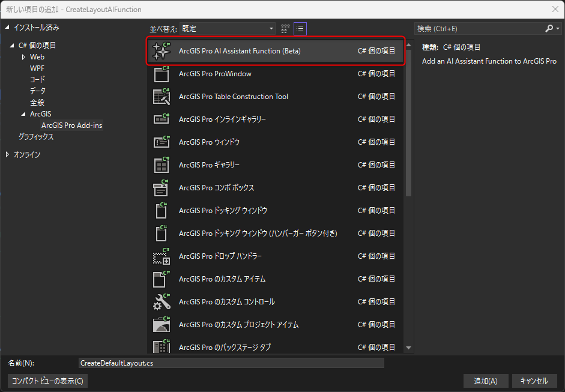Click the ArcGIS Pro ギャラリー grid icon
565x392 pixels.
(x=161, y=164)
